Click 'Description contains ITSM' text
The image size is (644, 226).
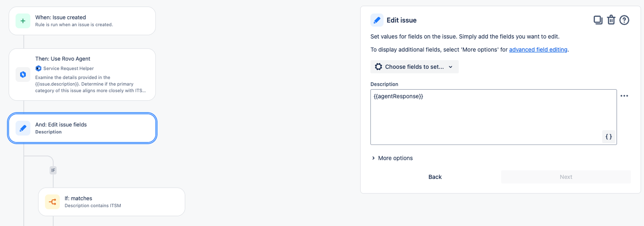tap(93, 205)
